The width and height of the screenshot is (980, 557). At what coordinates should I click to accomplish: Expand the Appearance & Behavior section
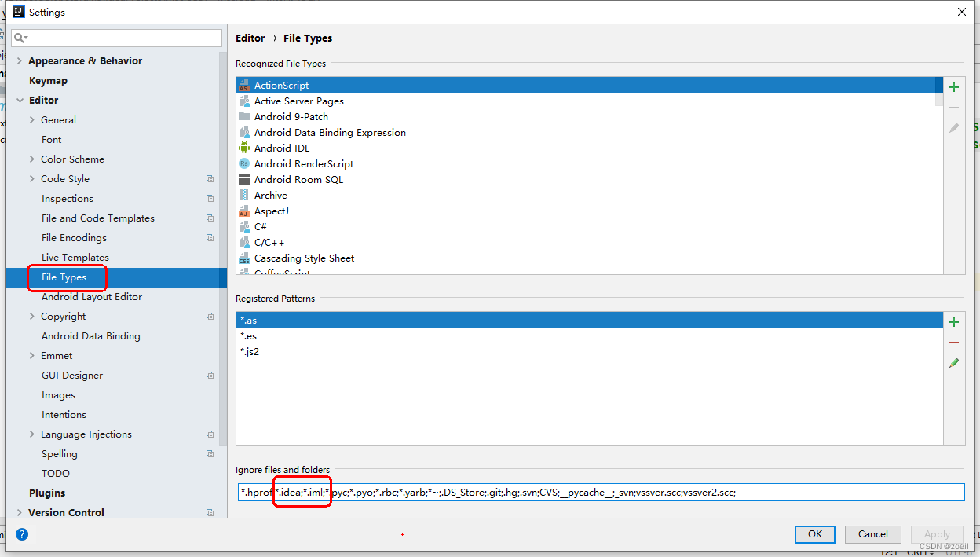20,60
